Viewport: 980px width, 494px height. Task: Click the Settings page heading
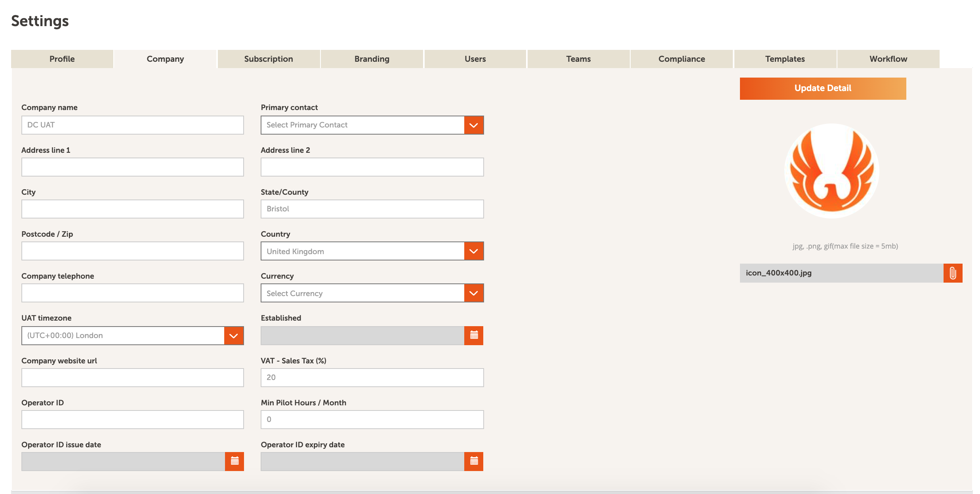coord(40,21)
